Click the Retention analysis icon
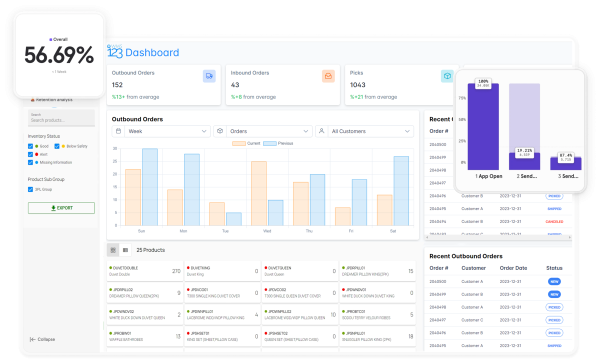This screenshot has width=600, height=360. pos(33,100)
